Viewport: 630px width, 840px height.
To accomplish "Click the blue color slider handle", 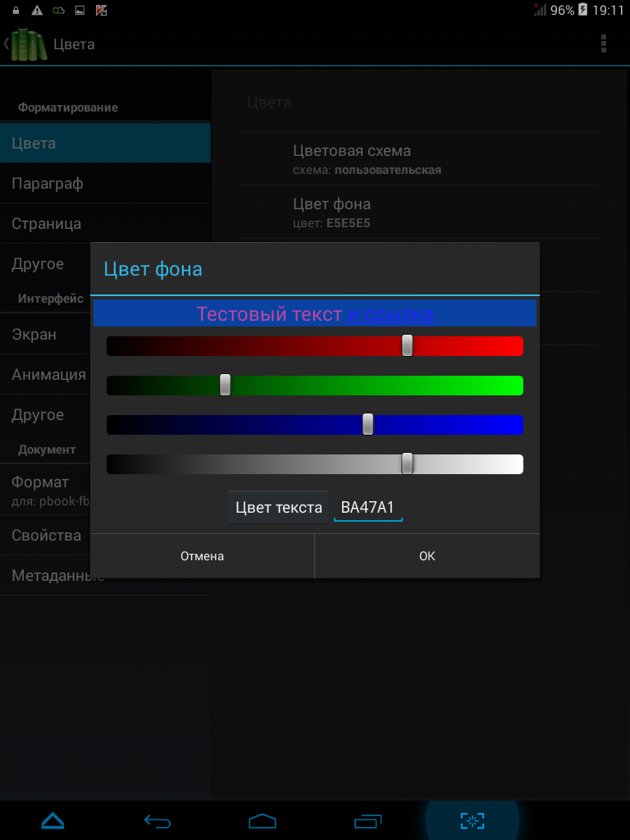I will click(368, 424).
